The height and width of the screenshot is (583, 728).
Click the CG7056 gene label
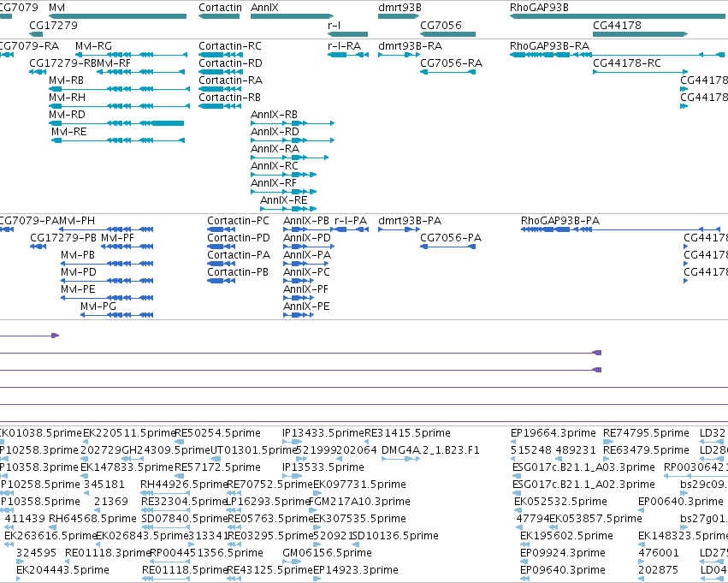(441, 25)
